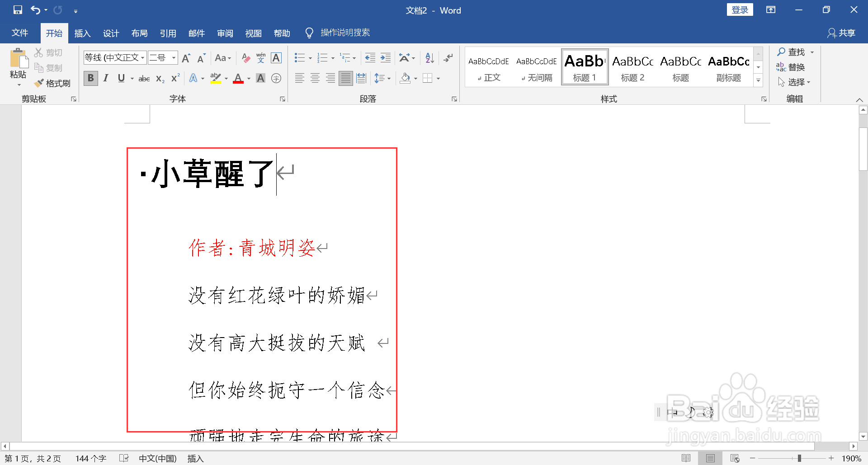Viewport: 868px width, 465px height.
Task: Expand the Change Case Aa menu
Action: point(223,58)
